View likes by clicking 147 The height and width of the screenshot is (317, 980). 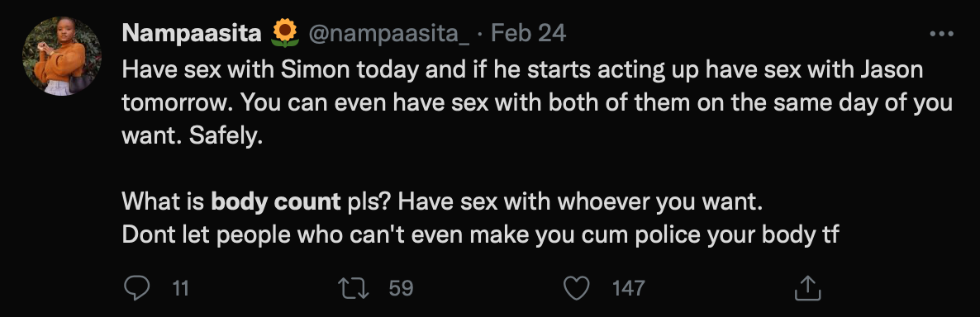coord(628,288)
